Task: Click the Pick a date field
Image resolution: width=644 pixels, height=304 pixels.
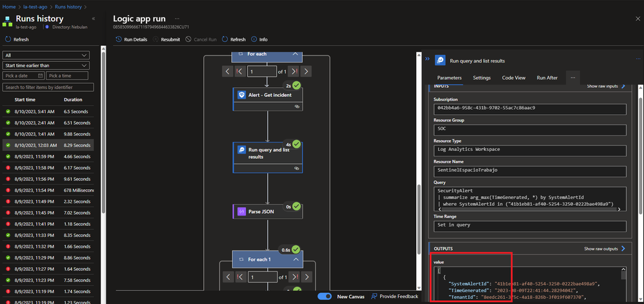Action: (x=23, y=76)
